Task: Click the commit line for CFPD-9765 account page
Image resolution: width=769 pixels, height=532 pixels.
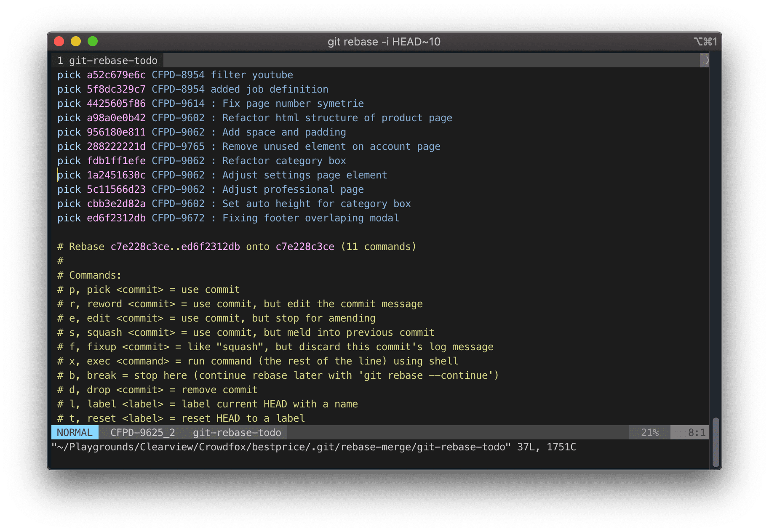Action: tap(248, 146)
